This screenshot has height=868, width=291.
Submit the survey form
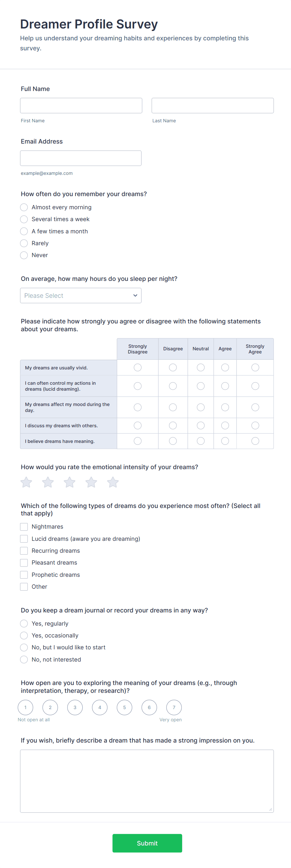coord(147,843)
